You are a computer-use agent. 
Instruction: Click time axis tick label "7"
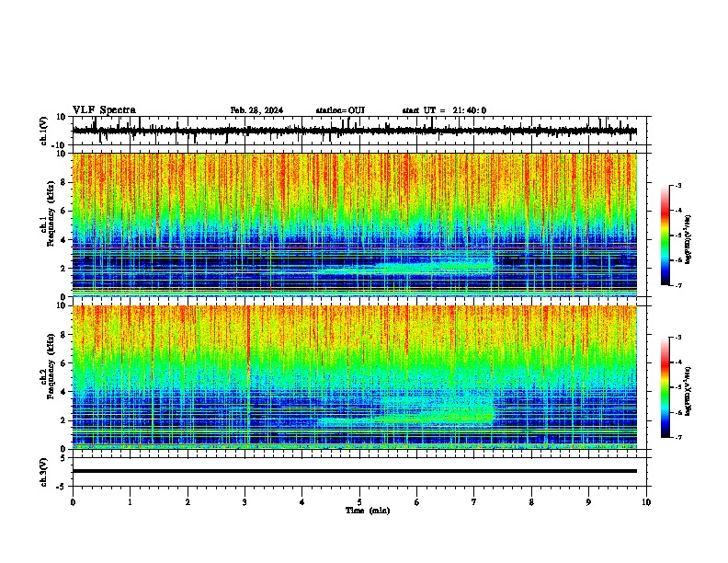[474, 502]
